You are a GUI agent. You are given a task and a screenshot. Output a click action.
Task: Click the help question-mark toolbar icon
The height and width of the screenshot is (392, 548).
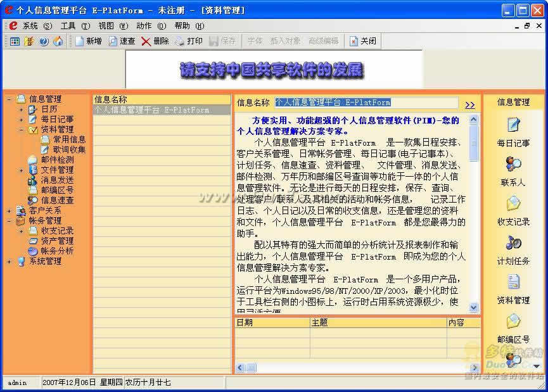tap(44, 41)
